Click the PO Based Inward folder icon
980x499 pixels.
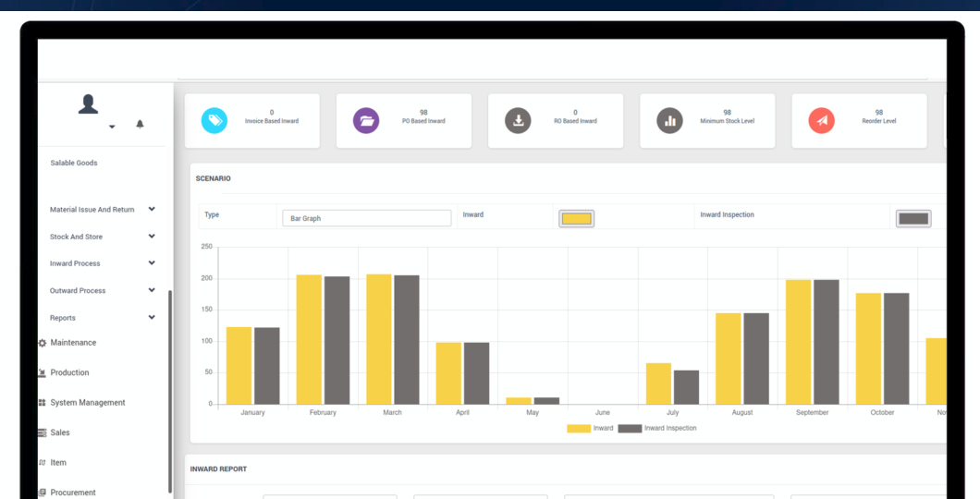(366, 120)
